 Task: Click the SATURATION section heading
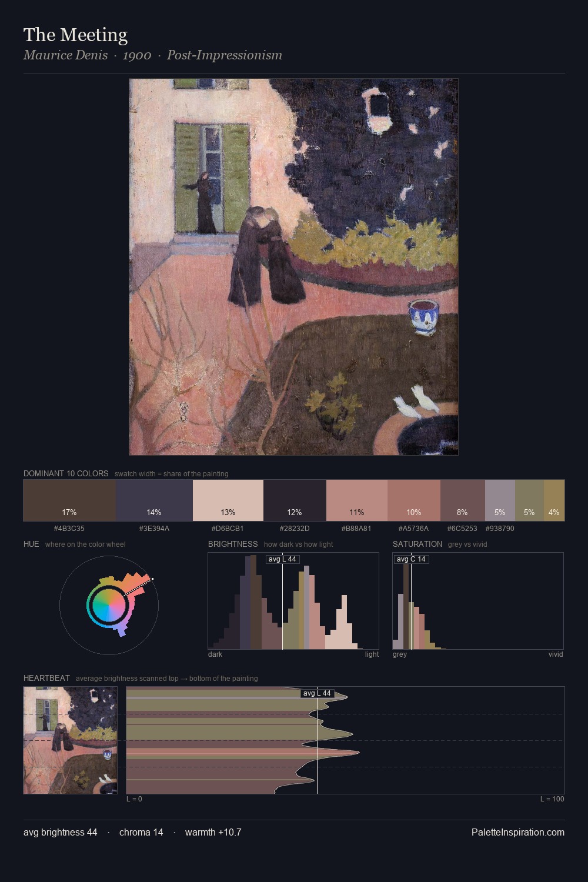tap(417, 544)
